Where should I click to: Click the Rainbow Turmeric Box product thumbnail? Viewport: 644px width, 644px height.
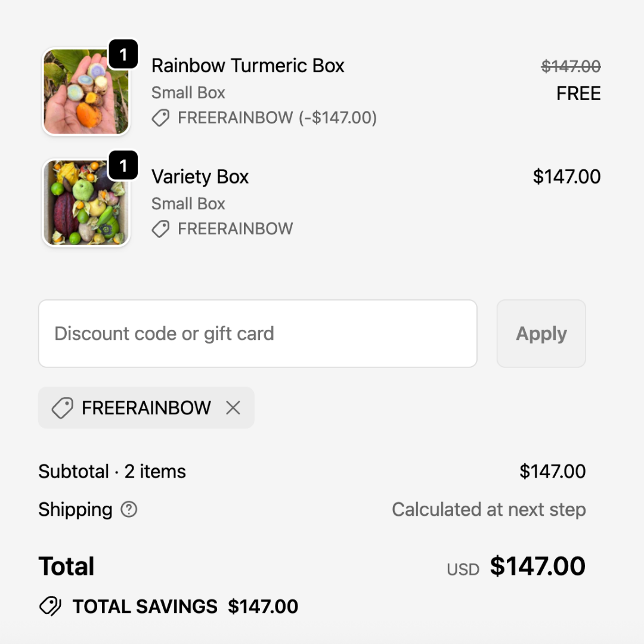(86, 92)
